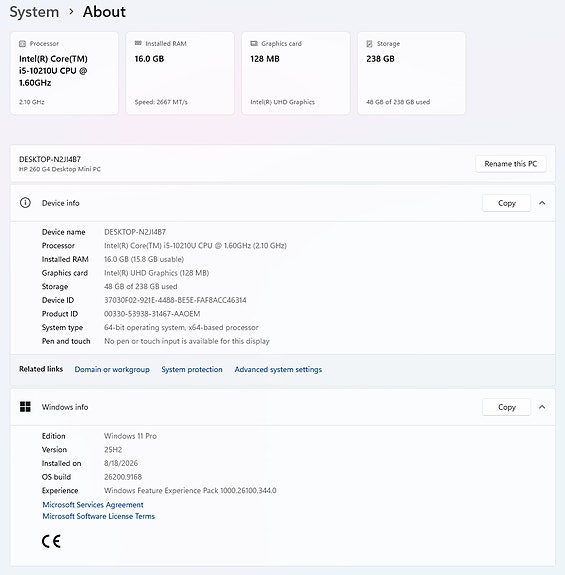Screen dimensions: 565x575
Task: Open Advanced system settings link
Action: click(278, 369)
